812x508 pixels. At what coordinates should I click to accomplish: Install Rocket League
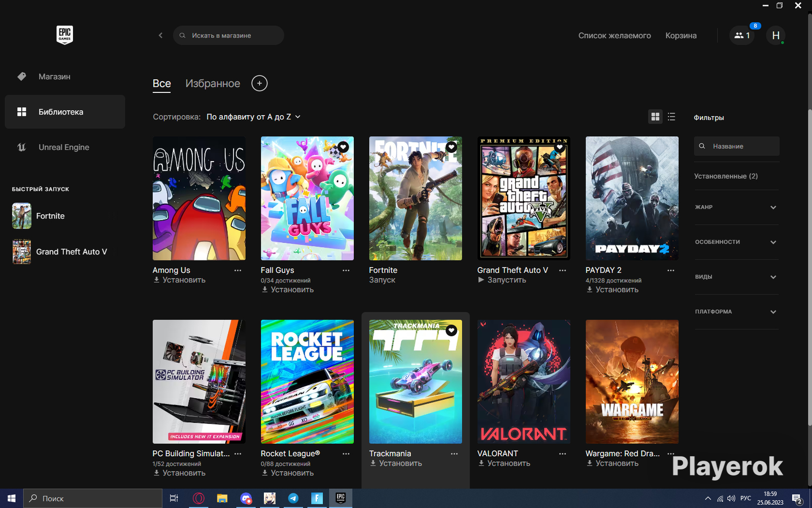(x=288, y=473)
